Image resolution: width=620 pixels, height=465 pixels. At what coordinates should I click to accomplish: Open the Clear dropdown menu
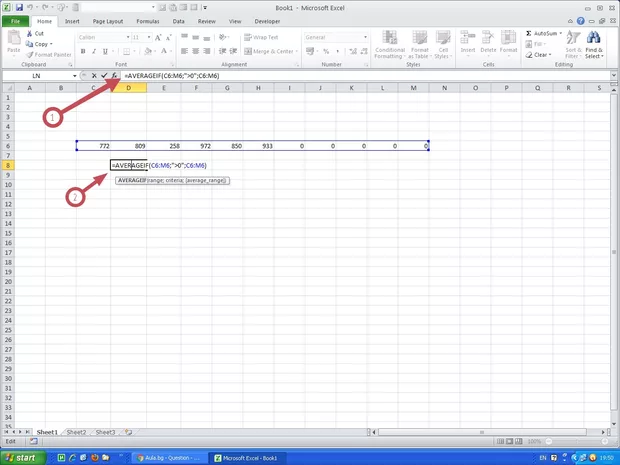(538, 55)
